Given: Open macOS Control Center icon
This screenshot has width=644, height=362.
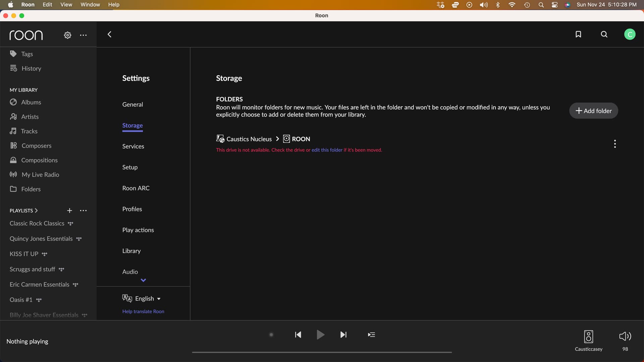Looking at the screenshot, I should 554,5.
